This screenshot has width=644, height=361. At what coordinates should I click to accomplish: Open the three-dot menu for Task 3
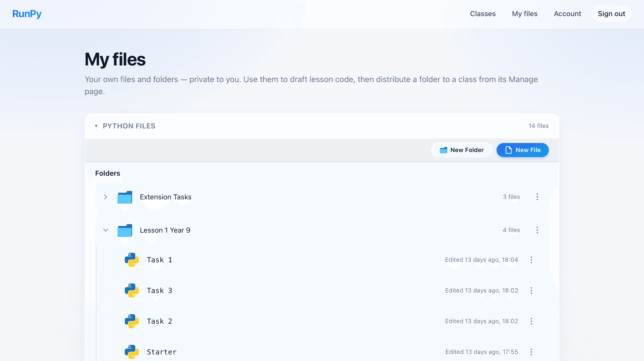point(531,291)
